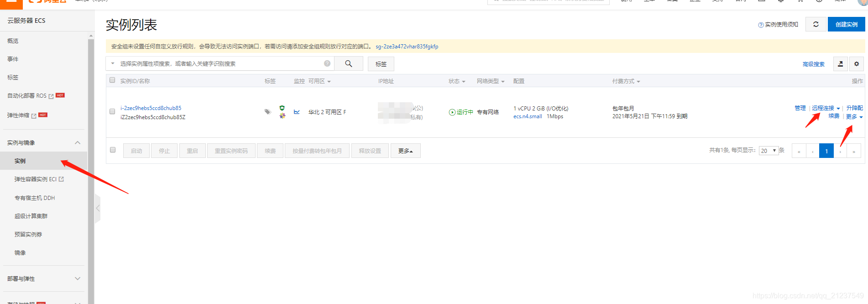Screen dimensions: 868x304
Task: Open the 远程连接 dropdown in the instance row
Action: pos(826,108)
